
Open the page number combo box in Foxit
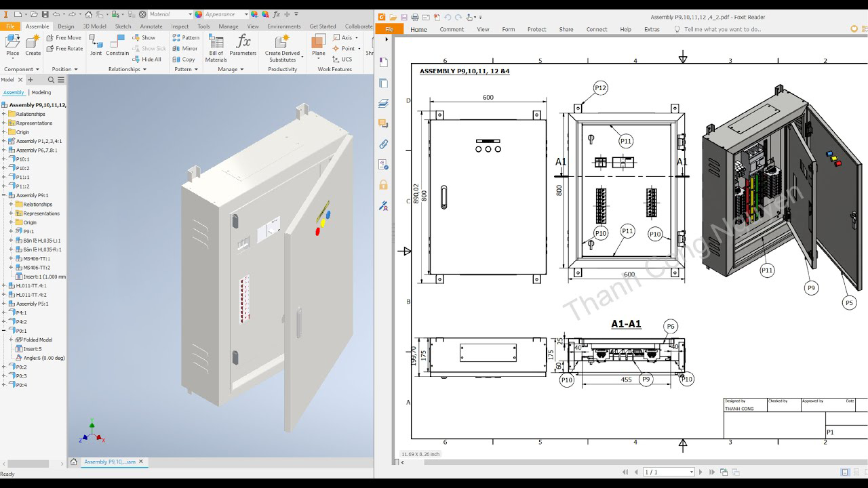click(x=669, y=472)
